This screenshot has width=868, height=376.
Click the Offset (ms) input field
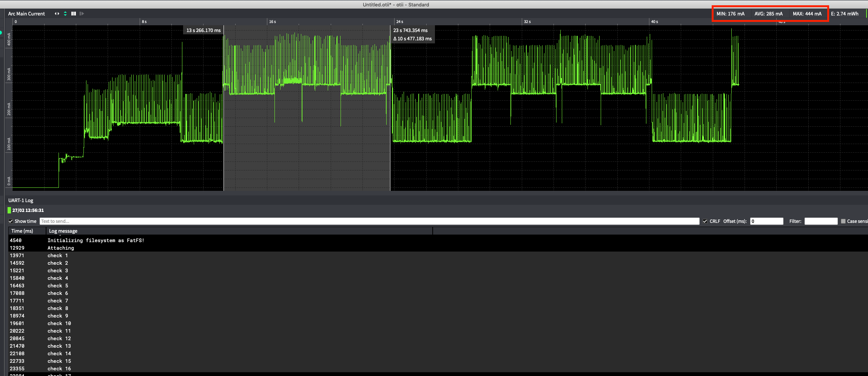(766, 221)
